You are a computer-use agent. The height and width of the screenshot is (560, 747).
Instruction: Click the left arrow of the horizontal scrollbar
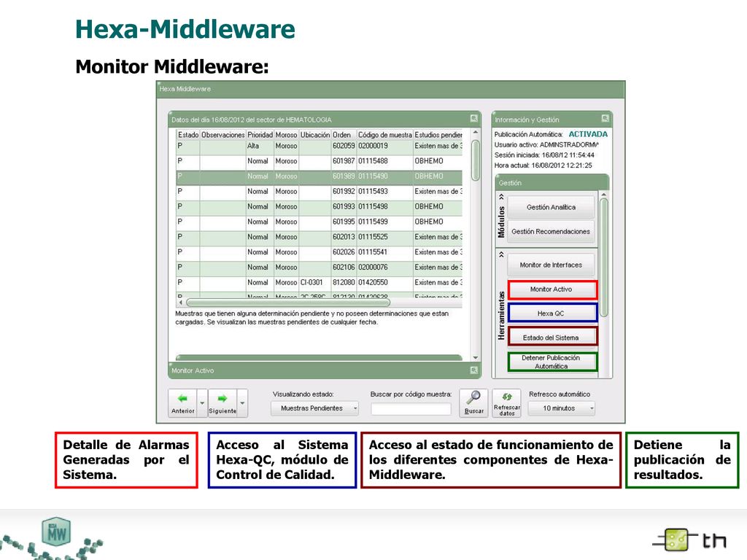[x=181, y=303]
